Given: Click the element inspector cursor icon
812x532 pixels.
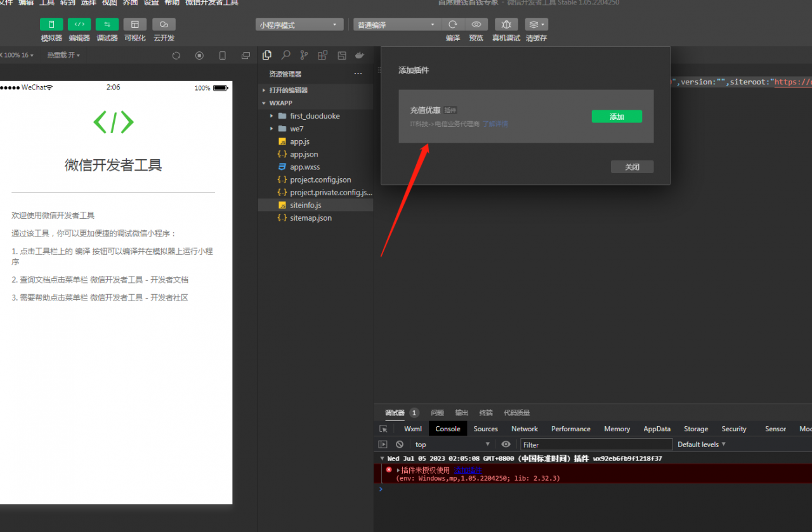Looking at the screenshot, I should point(383,429).
